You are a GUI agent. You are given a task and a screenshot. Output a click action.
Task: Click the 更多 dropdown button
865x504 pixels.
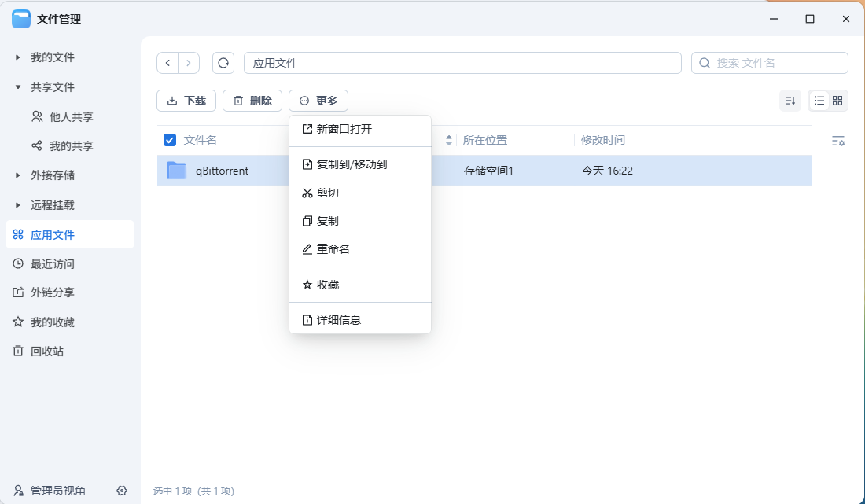(x=318, y=101)
